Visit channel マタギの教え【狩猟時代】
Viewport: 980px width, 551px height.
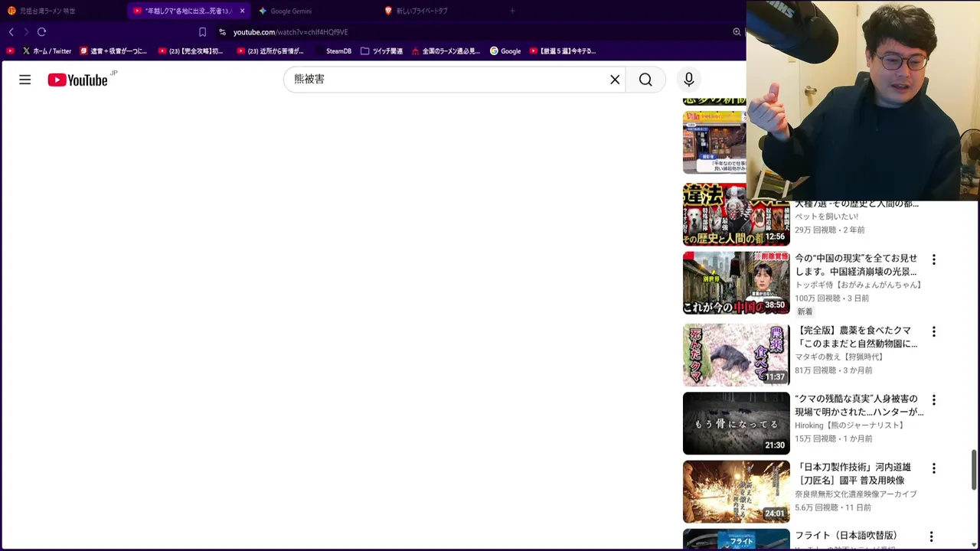[x=840, y=357]
